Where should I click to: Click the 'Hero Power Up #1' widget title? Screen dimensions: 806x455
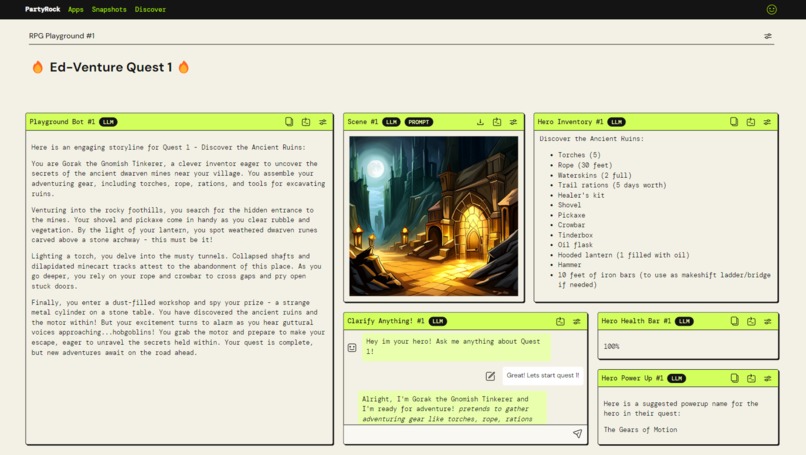pyautogui.click(x=632, y=378)
